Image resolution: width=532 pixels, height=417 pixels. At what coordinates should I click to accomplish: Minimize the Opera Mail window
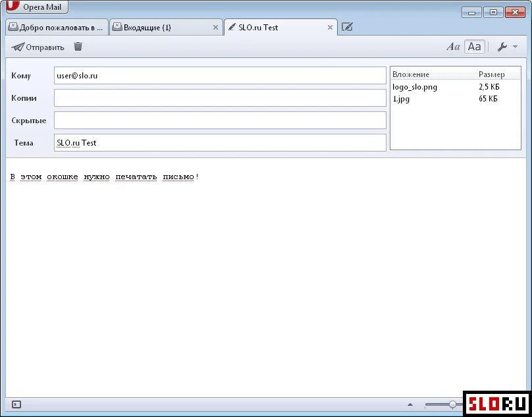[471, 13]
